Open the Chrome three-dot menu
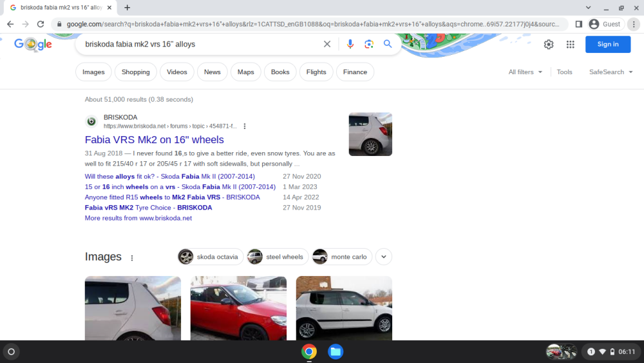Screen dimensions: 644x363 tap(634, 25)
